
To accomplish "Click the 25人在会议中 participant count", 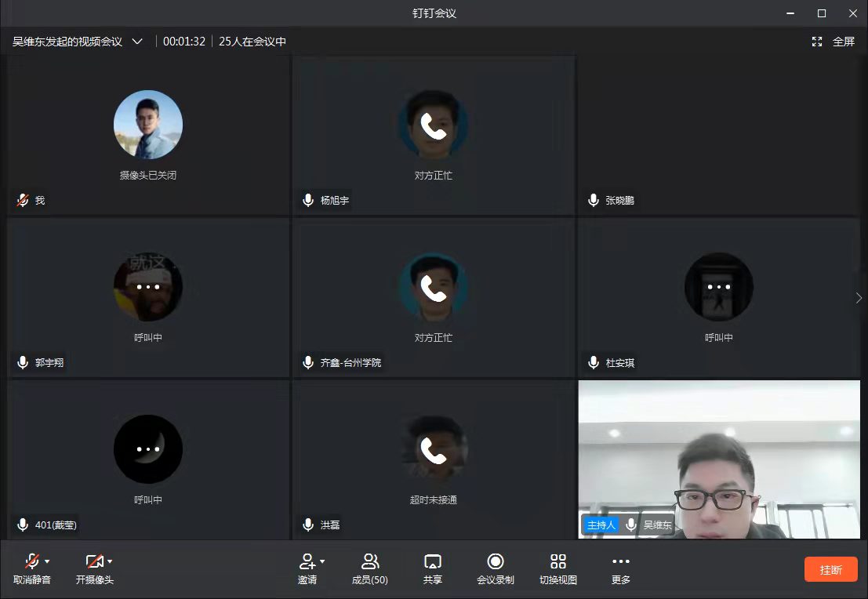I will (x=252, y=42).
